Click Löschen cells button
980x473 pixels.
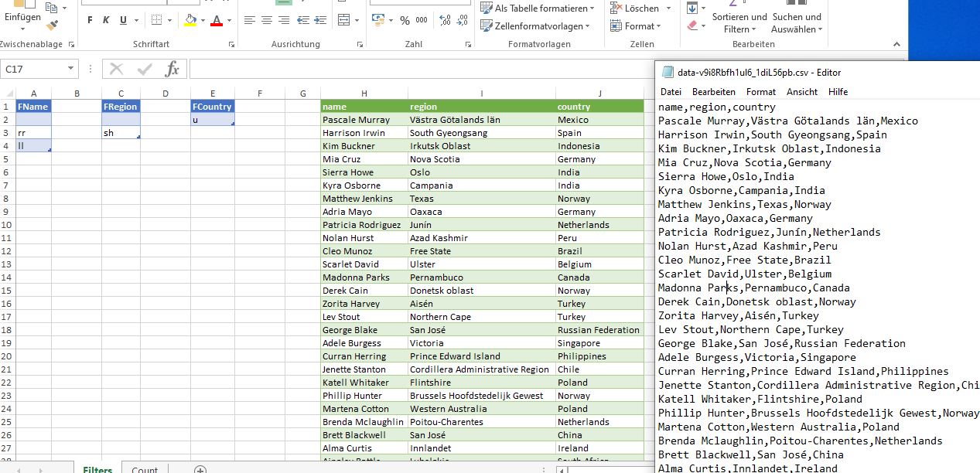pyautogui.click(x=635, y=8)
